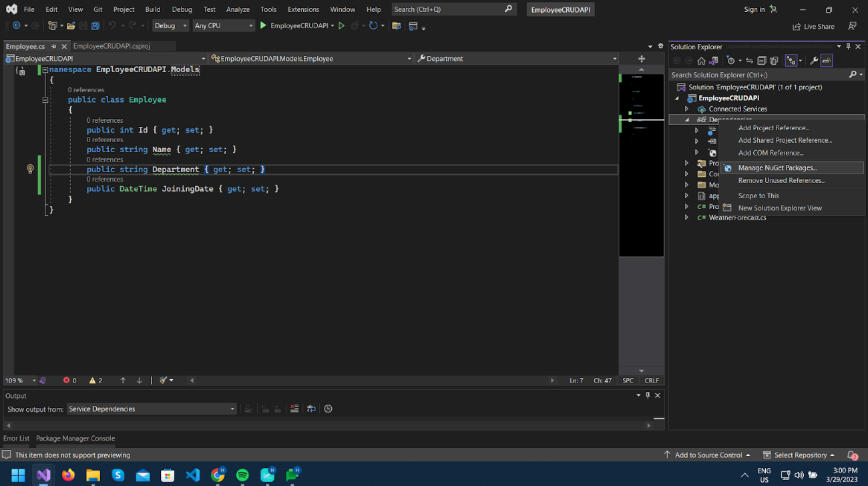868x486 pixels.
Task: Toggle Preview Selected Items in Solution Explorer
Action: [827, 61]
